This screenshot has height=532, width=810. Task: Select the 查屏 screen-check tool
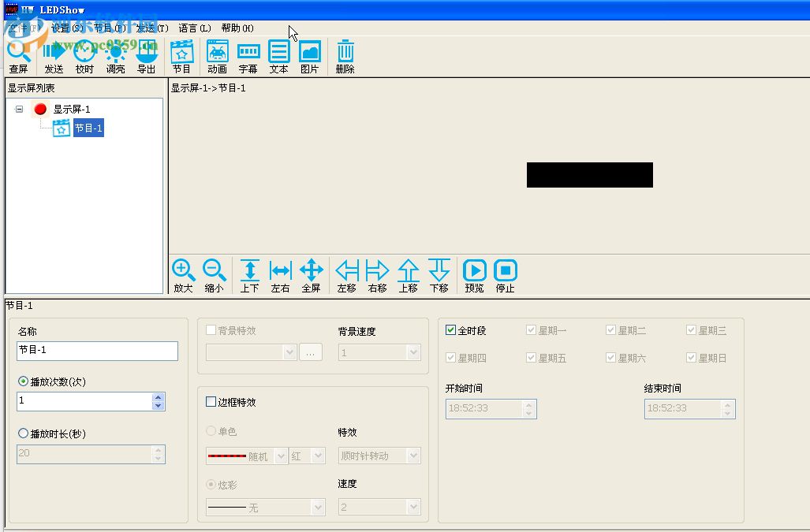(x=19, y=53)
